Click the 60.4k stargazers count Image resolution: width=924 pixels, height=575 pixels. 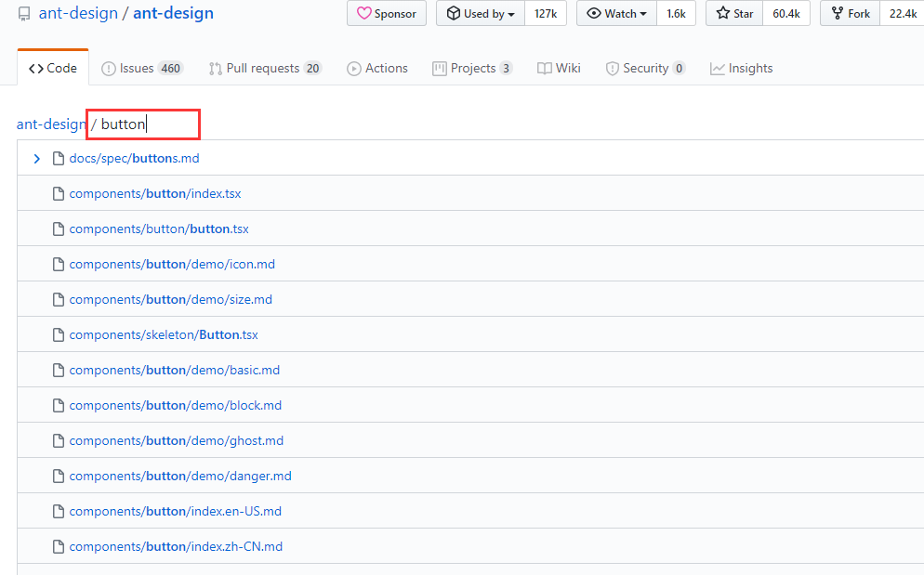pyautogui.click(x=786, y=14)
